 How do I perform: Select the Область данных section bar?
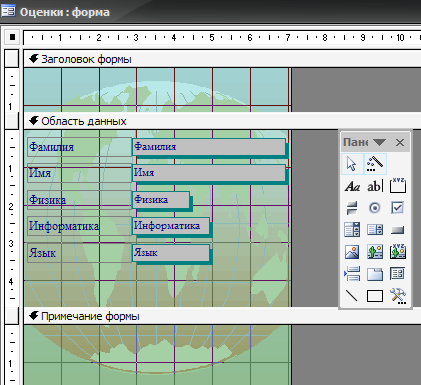[222, 121]
